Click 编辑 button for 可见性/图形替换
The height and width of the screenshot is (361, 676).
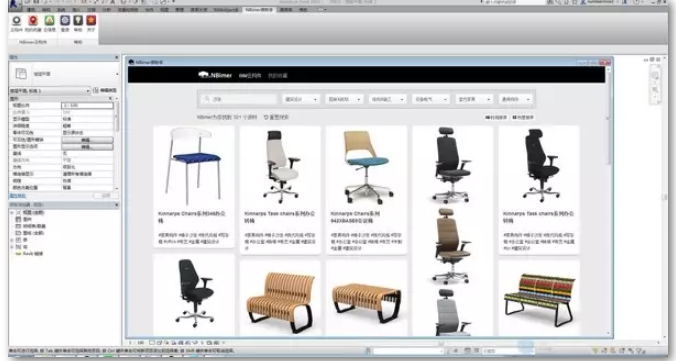[x=88, y=140]
